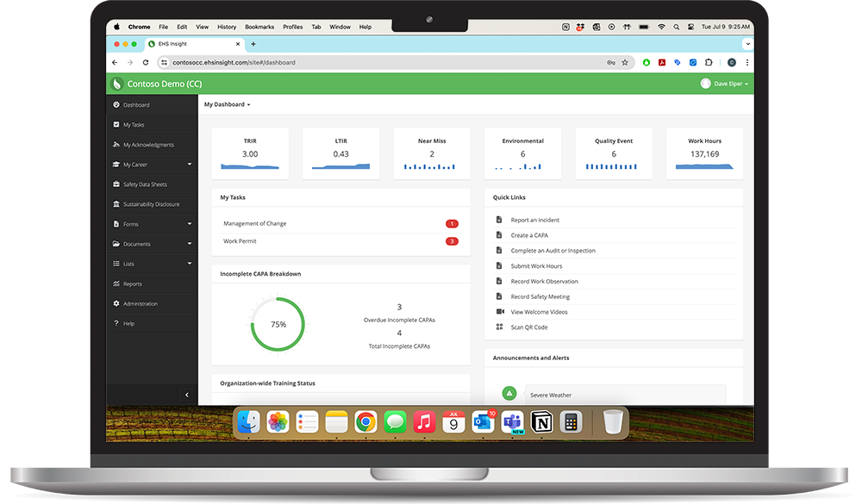Open the Bookmarks menu in the menu bar

(259, 26)
